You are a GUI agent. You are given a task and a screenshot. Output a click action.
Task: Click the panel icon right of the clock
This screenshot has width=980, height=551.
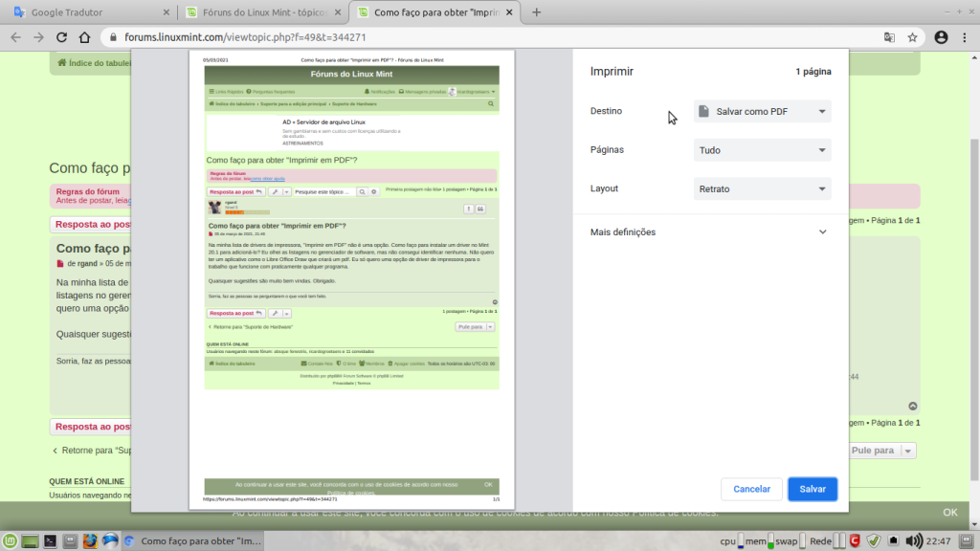click(967, 541)
